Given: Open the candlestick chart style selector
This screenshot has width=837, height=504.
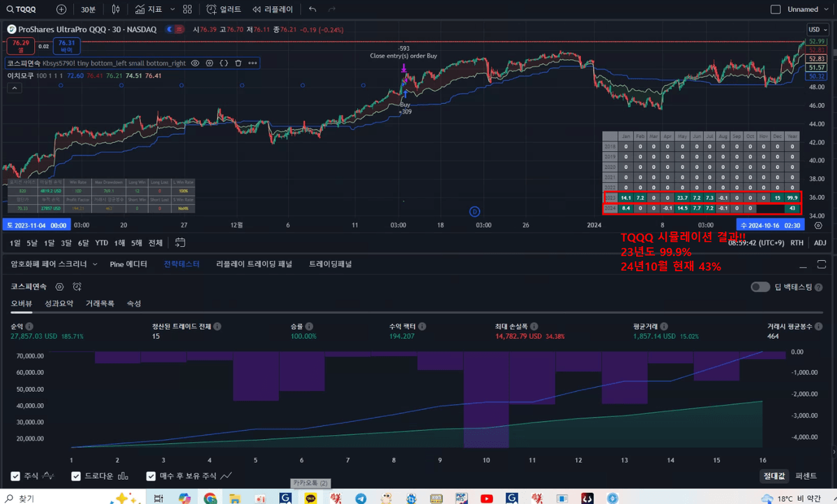Looking at the screenshot, I should tap(116, 10).
